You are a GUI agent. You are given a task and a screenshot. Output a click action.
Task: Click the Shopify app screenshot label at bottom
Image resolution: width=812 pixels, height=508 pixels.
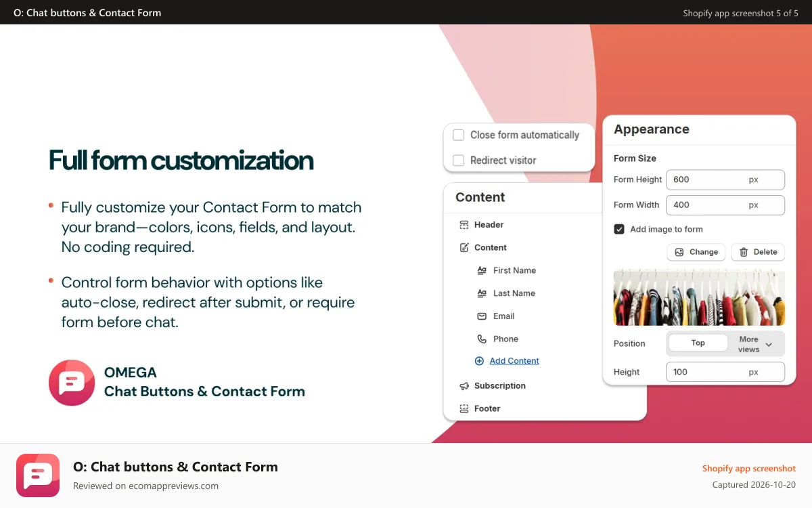[749, 469]
